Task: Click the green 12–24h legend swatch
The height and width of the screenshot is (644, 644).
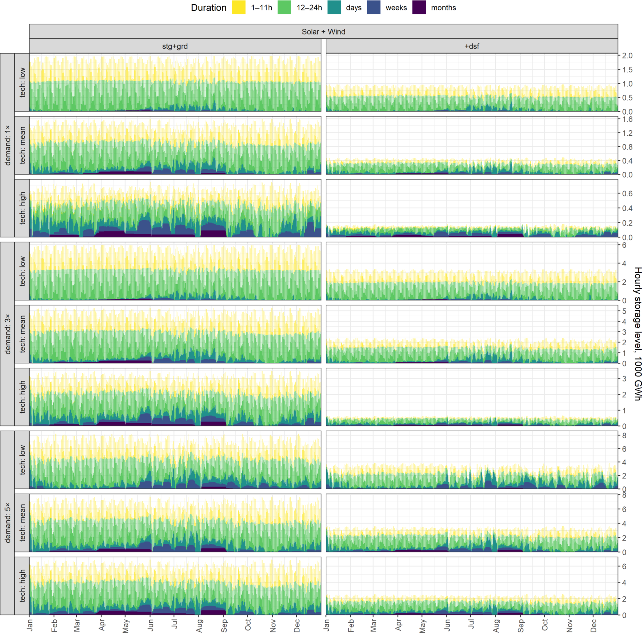Action: pyautogui.click(x=284, y=8)
